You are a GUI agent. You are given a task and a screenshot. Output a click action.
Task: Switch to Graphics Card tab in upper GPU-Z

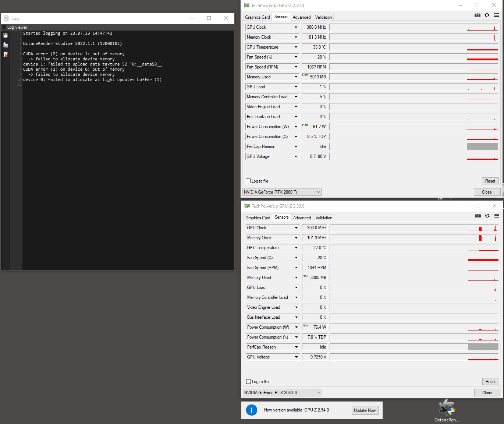(258, 17)
